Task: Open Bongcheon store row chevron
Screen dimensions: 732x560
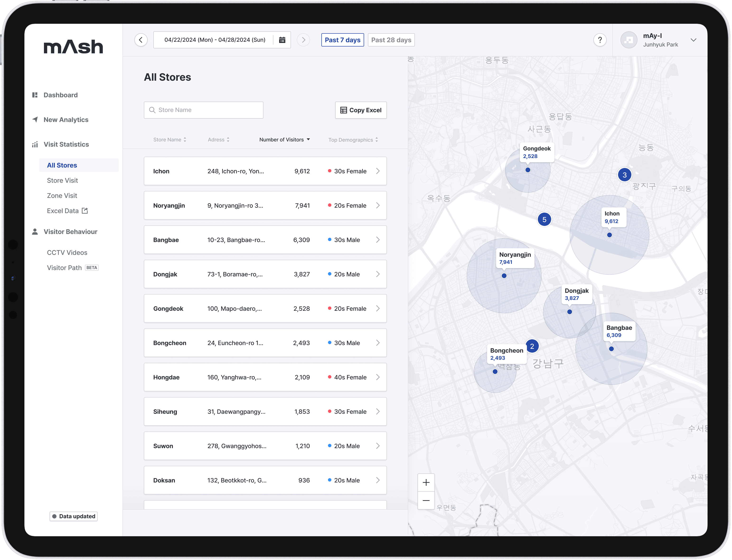Action: pos(378,343)
